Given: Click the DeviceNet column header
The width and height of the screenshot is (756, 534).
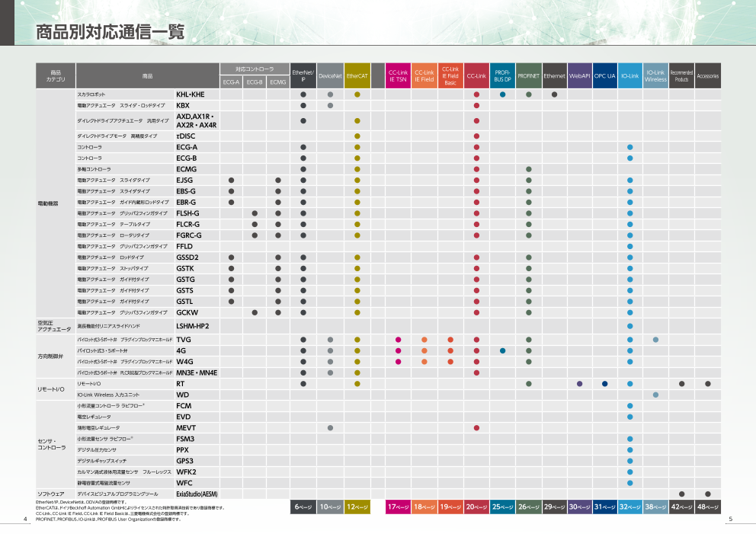Looking at the screenshot, I should point(330,76).
